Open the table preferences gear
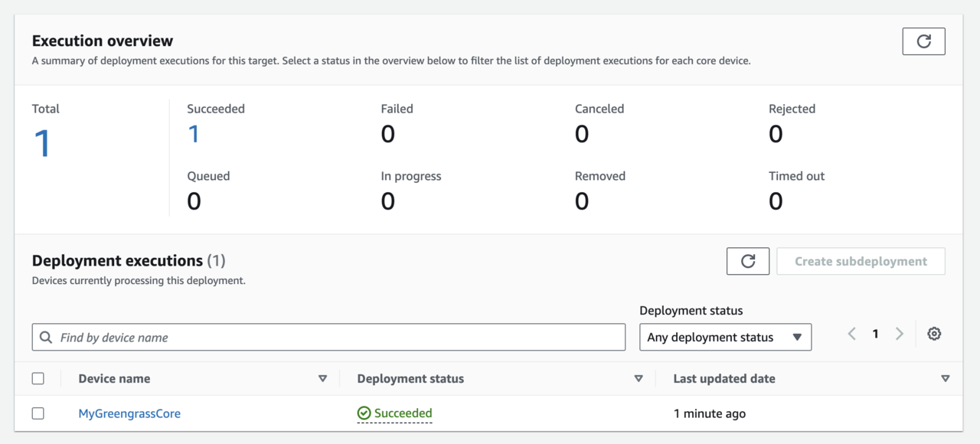This screenshot has width=980, height=444. 934,334
